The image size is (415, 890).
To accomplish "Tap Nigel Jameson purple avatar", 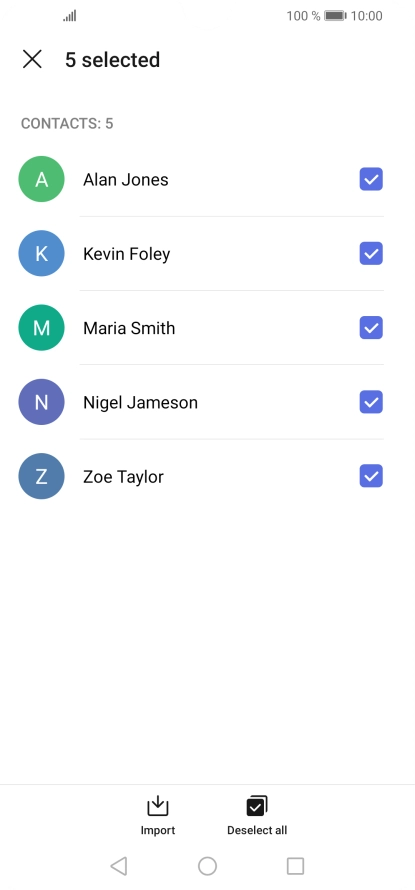I will point(41,402).
